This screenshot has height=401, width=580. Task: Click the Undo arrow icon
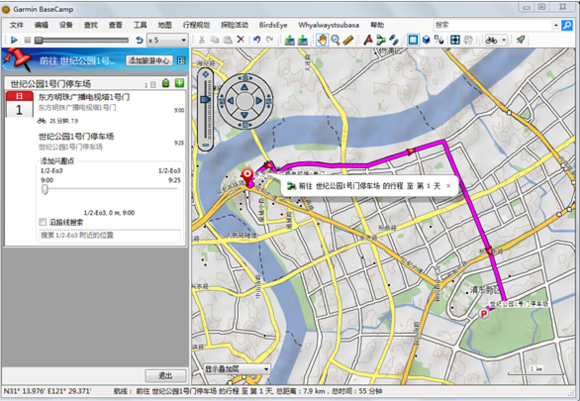click(257, 40)
